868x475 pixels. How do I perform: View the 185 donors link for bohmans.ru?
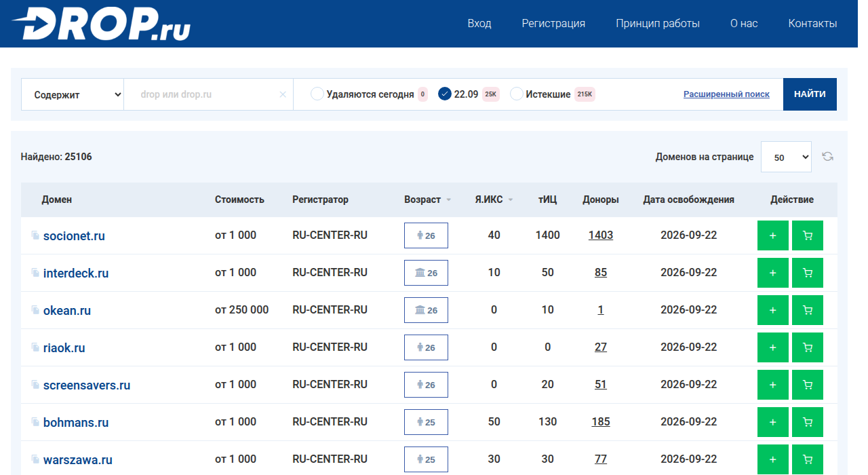pos(601,422)
